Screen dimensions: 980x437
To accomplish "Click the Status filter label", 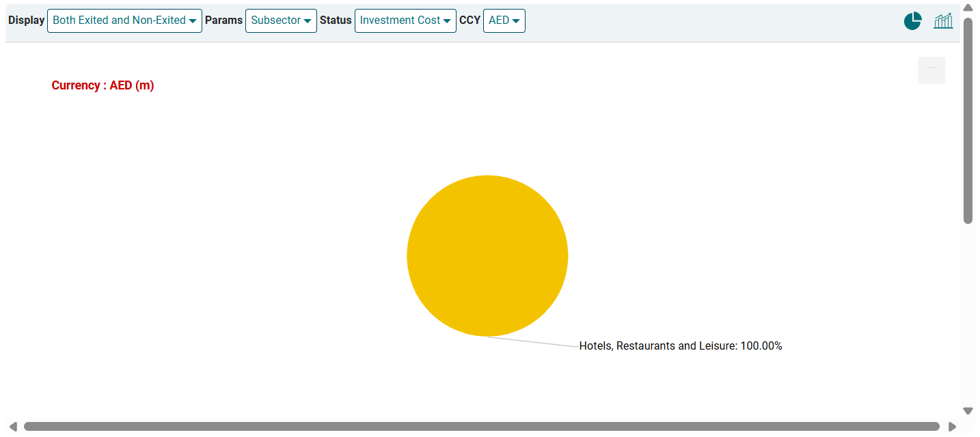I will [336, 20].
